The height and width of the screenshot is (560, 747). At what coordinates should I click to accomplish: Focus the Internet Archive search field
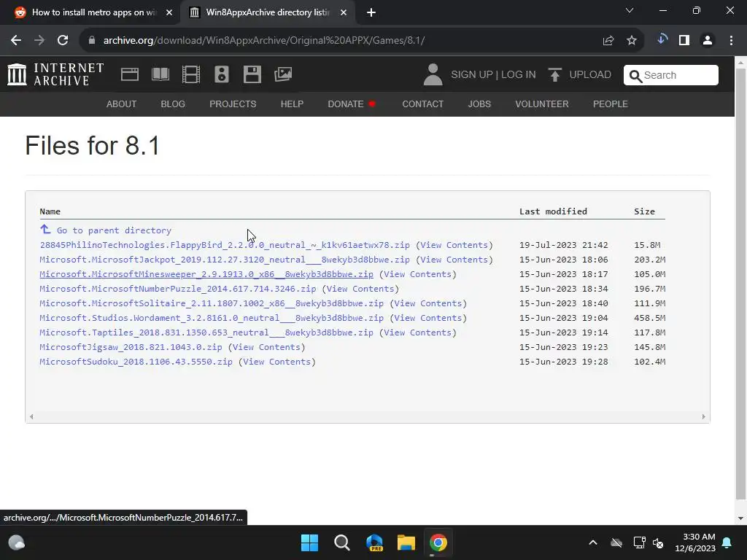pyautogui.click(x=671, y=75)
